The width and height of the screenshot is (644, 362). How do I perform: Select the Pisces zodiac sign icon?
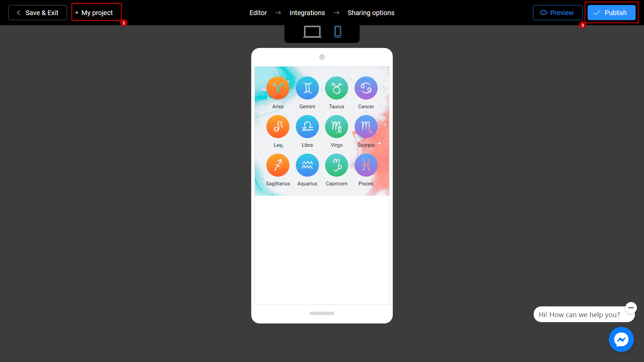tap(366, 165)
